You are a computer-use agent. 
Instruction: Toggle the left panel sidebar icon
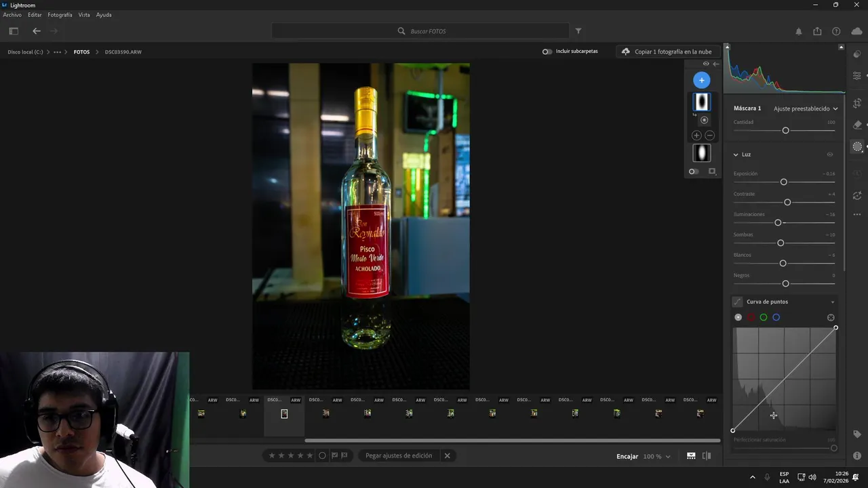coord(14,31)
